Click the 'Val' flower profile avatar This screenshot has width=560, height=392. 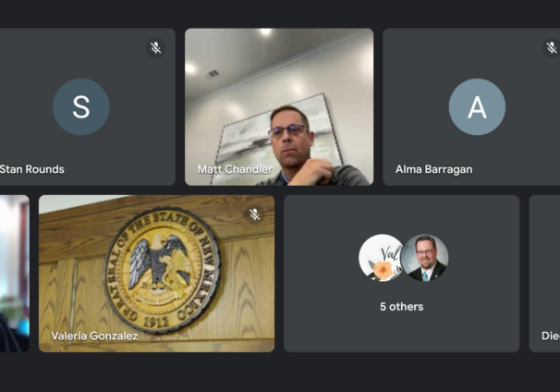[381, 258]
